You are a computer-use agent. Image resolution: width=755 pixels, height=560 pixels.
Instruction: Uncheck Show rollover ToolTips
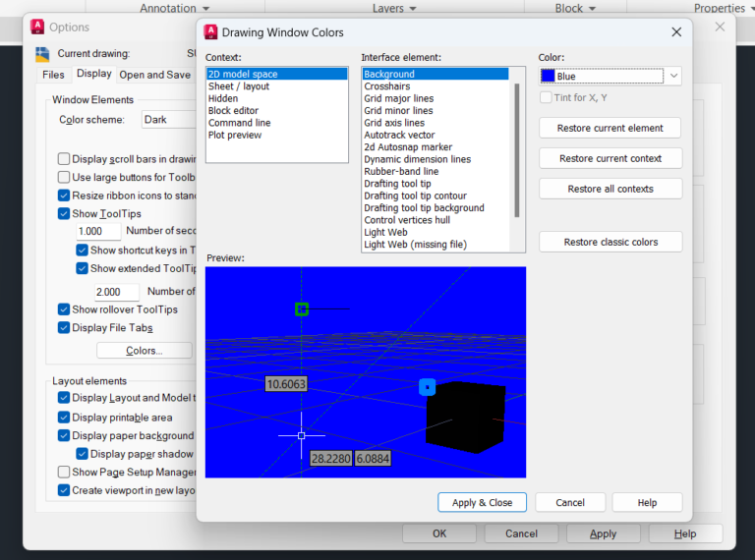point(64,309)
